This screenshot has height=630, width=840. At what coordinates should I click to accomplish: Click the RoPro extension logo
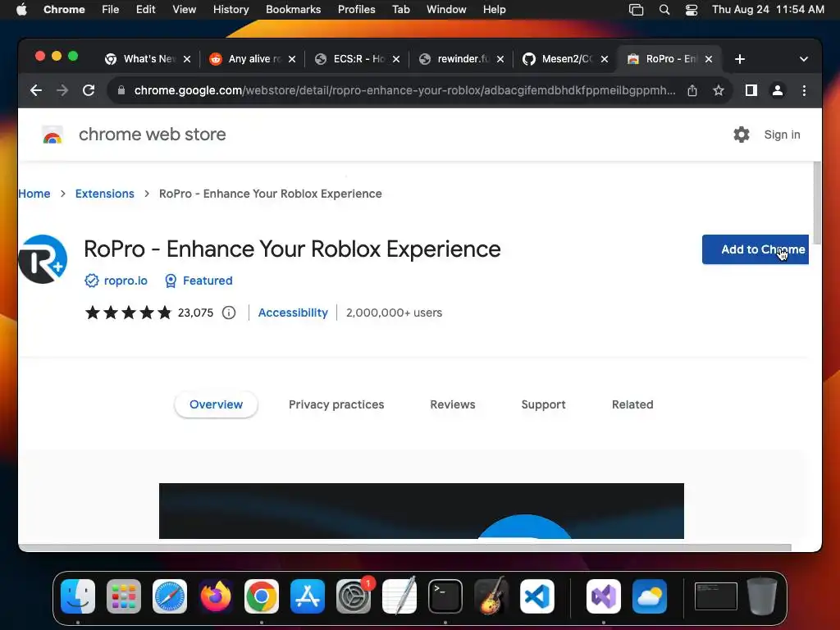[43, 259]
